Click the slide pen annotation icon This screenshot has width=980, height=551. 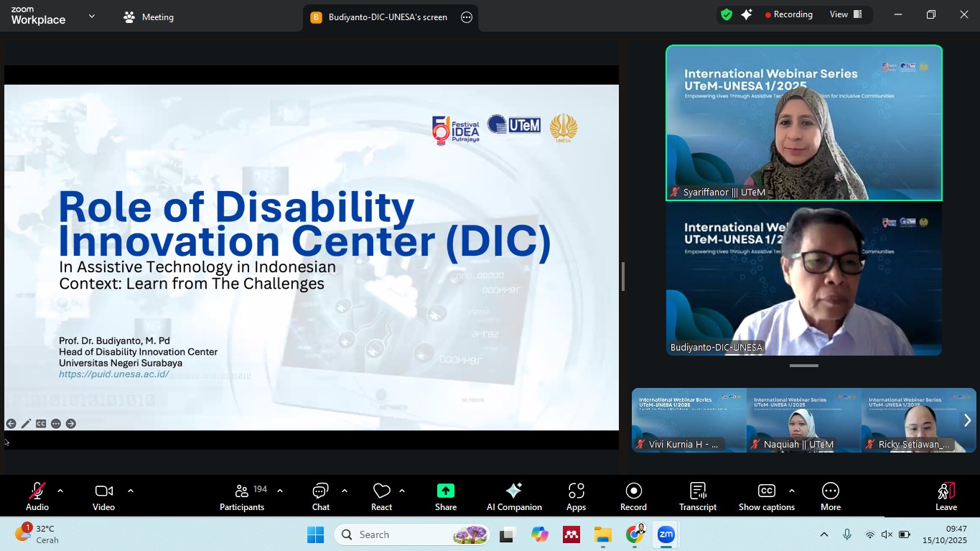pyautogui.click(x=26, y=424)
